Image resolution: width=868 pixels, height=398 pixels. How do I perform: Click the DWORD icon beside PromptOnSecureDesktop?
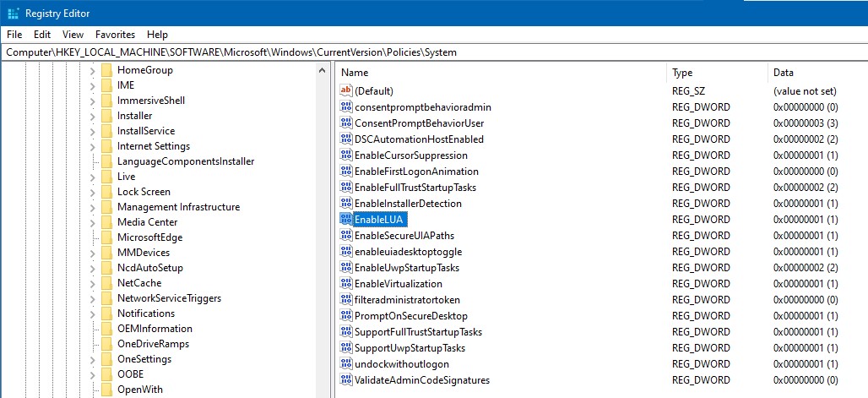pos(346,316)
